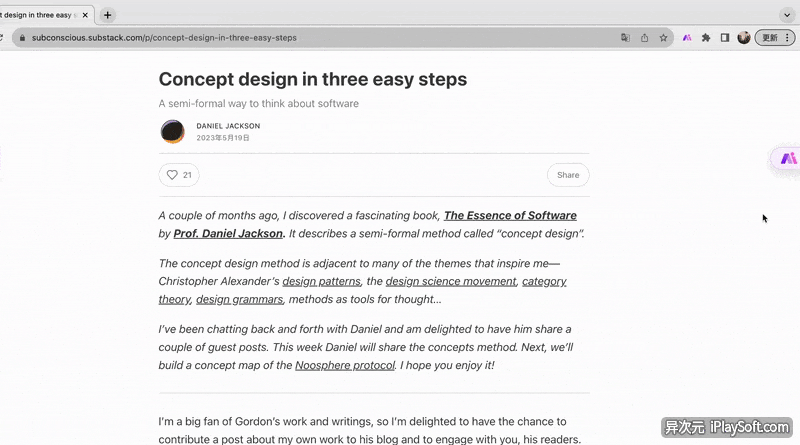Open Daniel Jackson's author avatar

[172, 131]
